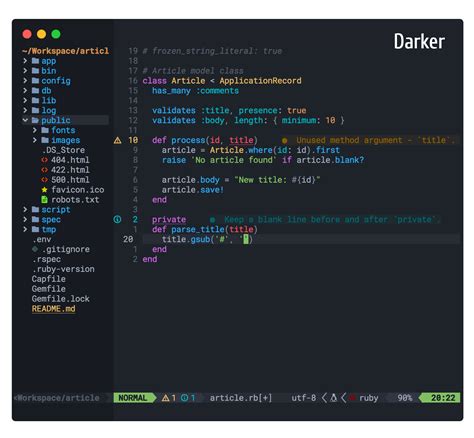Screen dimensions: 474x438
Task: Click the warning count icon in status bar
Action: (165, 398)
